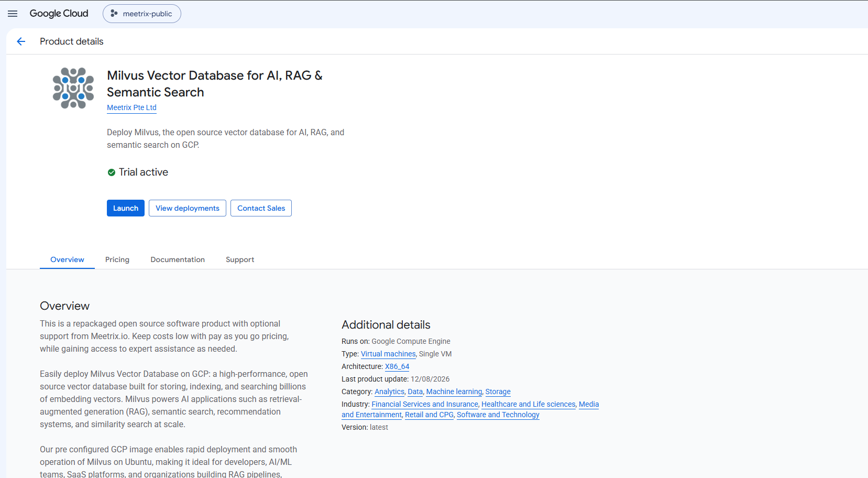Click the Trial active status text
868x478 pixels.
[144, 172]
